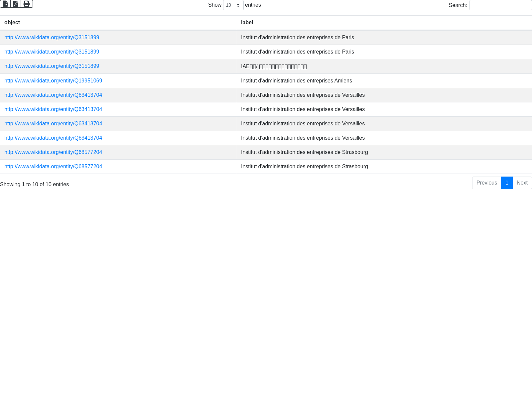Viewport: 532px width, 399px height.
Task: Go to the Next page
Action: coord(522,183)
